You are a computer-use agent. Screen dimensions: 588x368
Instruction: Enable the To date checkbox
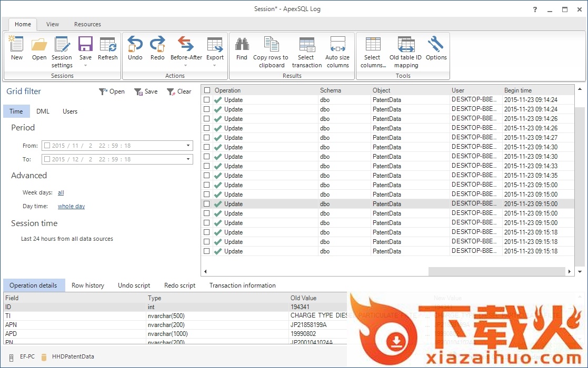click(x=47, y=159)
